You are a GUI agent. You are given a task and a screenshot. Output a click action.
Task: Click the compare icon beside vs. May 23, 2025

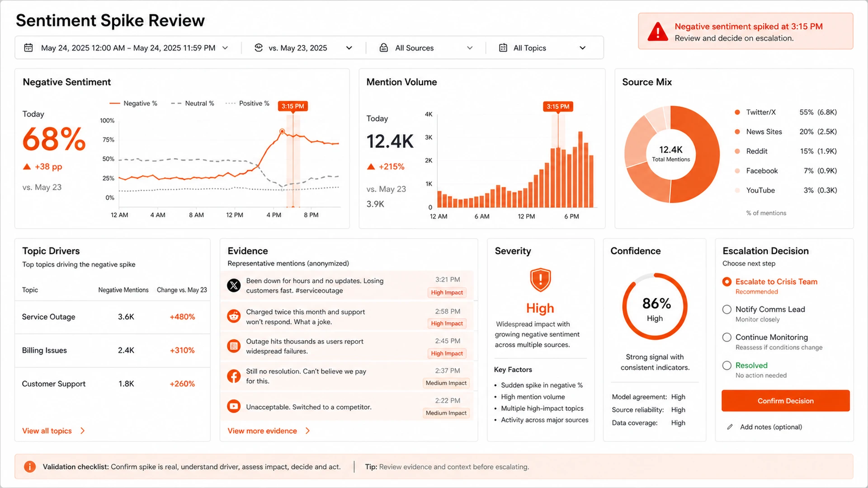point(259,48)
